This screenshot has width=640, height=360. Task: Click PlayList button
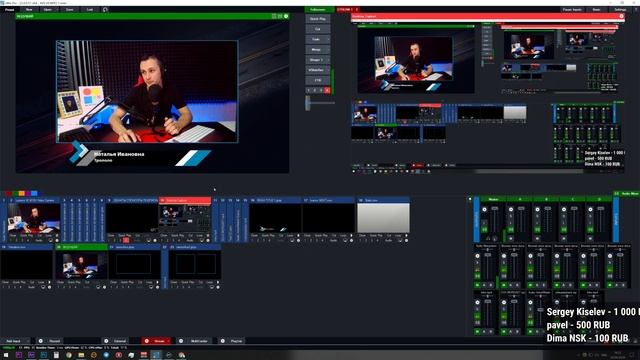[x=236, y=341]
